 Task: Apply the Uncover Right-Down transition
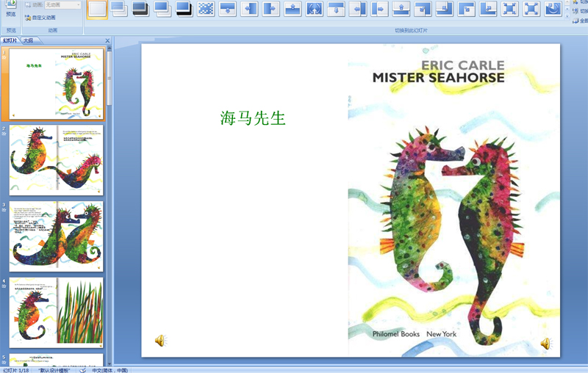[x=467, y=9]
